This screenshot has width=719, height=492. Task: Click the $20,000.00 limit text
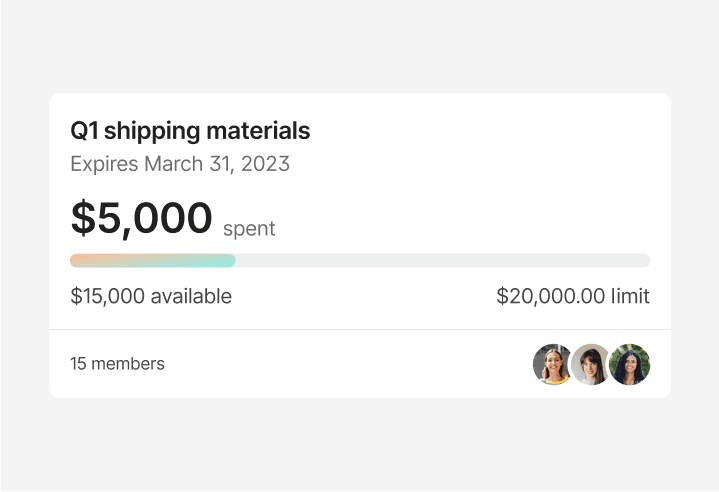pos(573,297)
